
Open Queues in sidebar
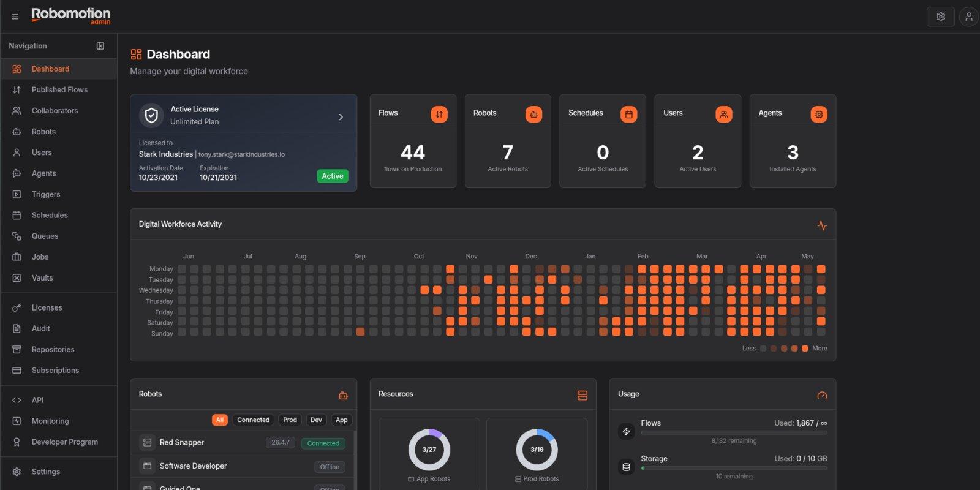[x=59, y=236]
